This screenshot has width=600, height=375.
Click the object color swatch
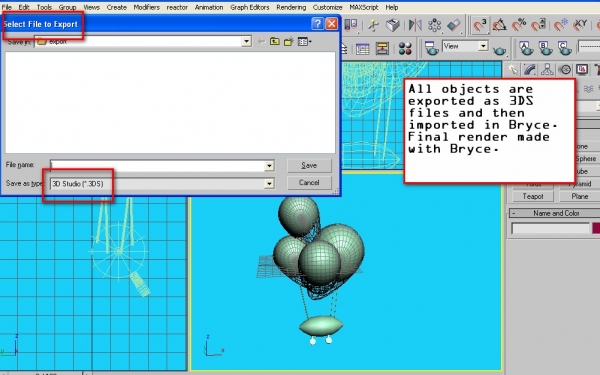[596, 228]
